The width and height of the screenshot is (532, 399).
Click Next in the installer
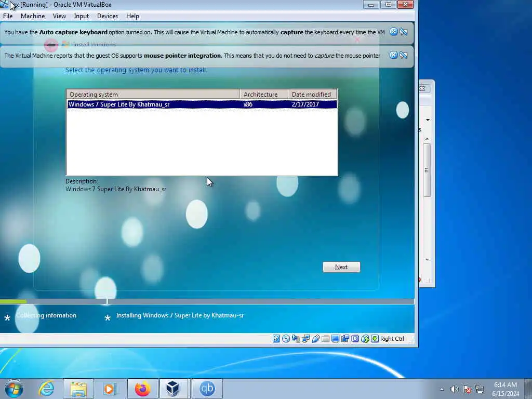[341, 267]
